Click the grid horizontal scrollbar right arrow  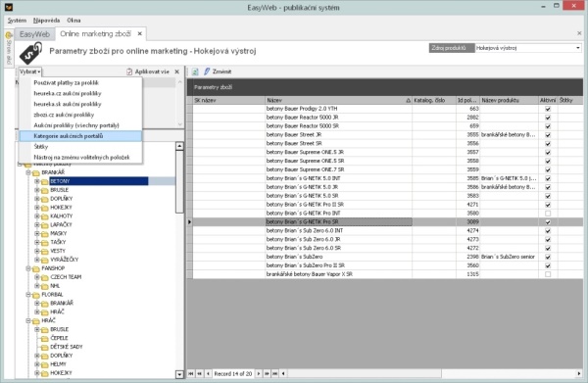[x=578, y=373]
